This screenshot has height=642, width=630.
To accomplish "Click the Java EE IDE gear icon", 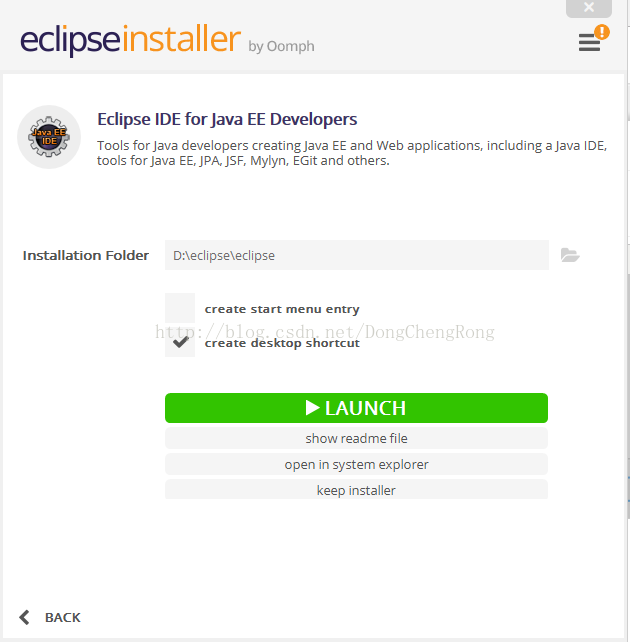I will click(x=49, y=137).
